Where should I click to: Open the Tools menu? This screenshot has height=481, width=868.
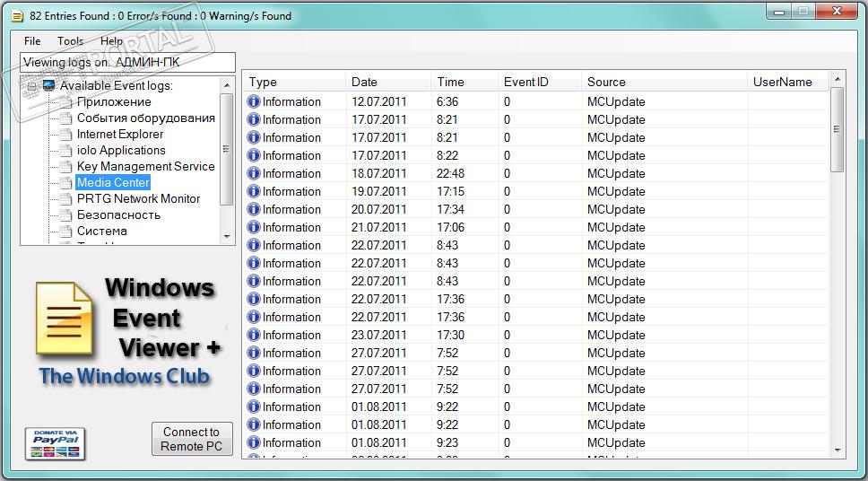click(x=70, y=41)
